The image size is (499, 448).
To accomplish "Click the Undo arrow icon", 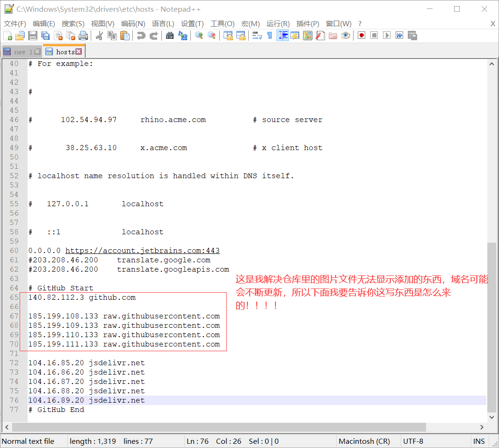I will point(141,36).
